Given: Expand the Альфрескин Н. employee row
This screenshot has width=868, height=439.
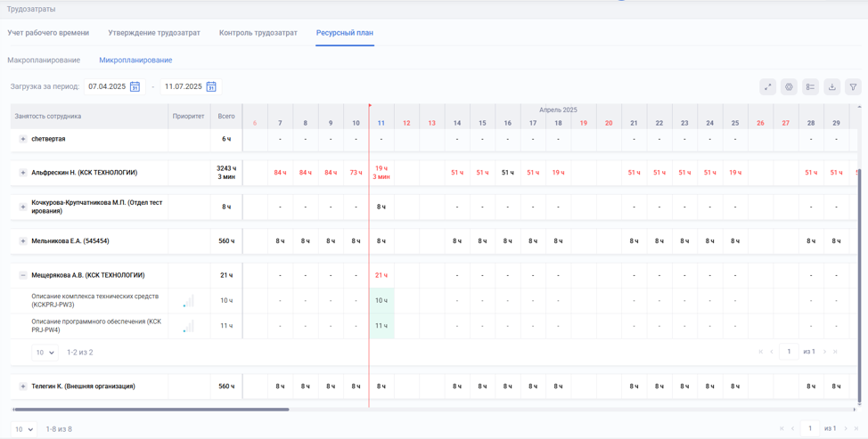Looking at the screenshot, I should tap(23, 173).
